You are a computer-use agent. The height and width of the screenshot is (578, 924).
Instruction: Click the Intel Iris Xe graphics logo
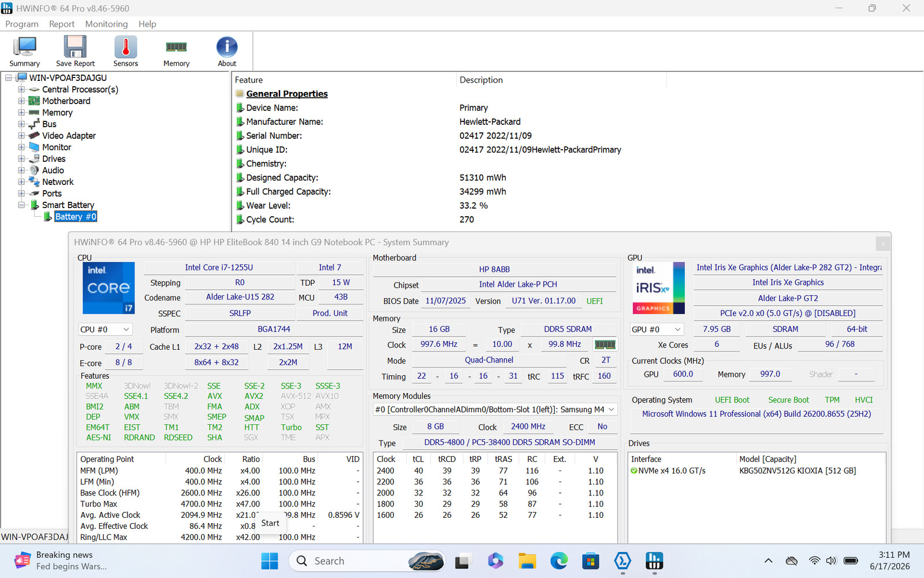point(659,288)
